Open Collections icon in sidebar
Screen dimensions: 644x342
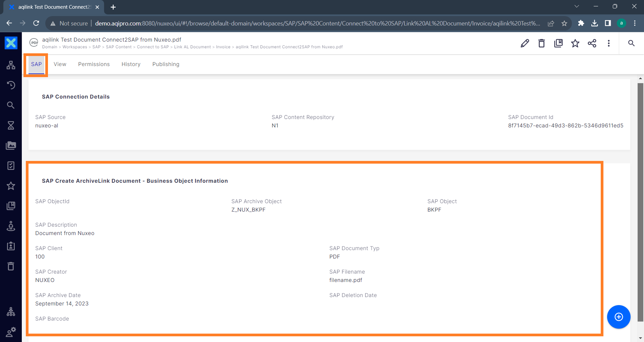click(x=11, y=206)
